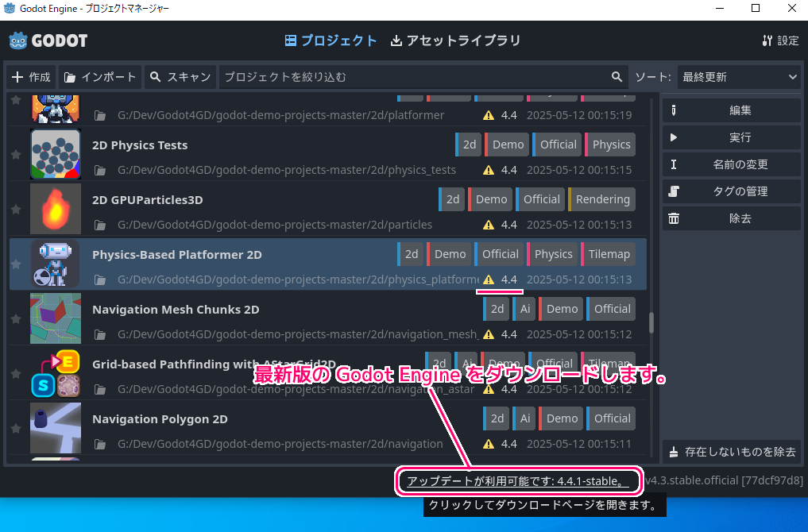The width and height of the screenshot is (808, 532).
Task: Click Ai tag on Navigation Mesh Chunks 2D
Action: point(524,309)
